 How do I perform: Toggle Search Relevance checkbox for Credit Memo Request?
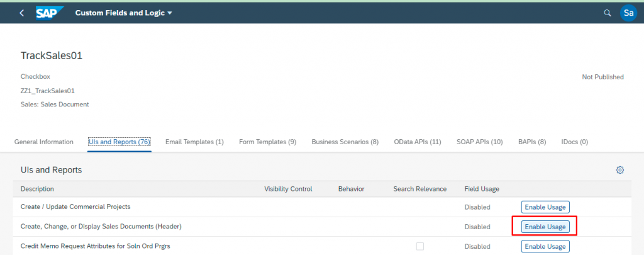[x=419, y=246]
